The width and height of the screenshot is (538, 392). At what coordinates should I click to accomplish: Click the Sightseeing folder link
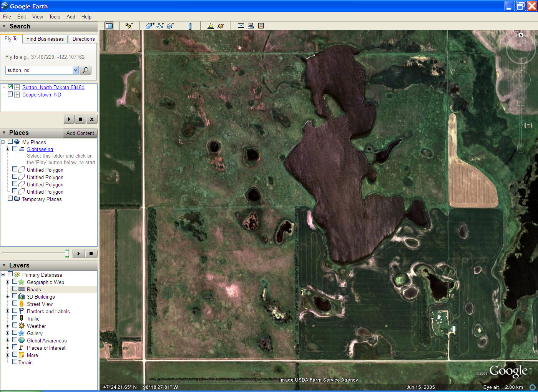coord(40,149)
